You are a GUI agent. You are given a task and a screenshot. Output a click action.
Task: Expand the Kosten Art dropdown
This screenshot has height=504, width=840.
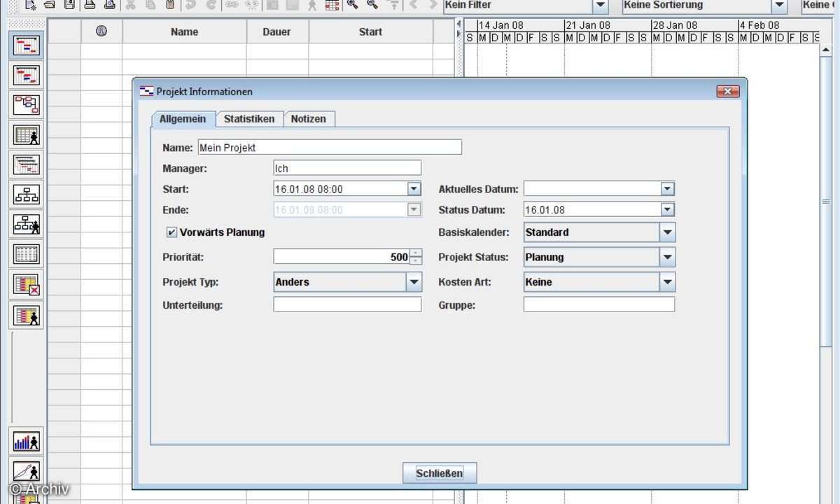tap(667, 281)
